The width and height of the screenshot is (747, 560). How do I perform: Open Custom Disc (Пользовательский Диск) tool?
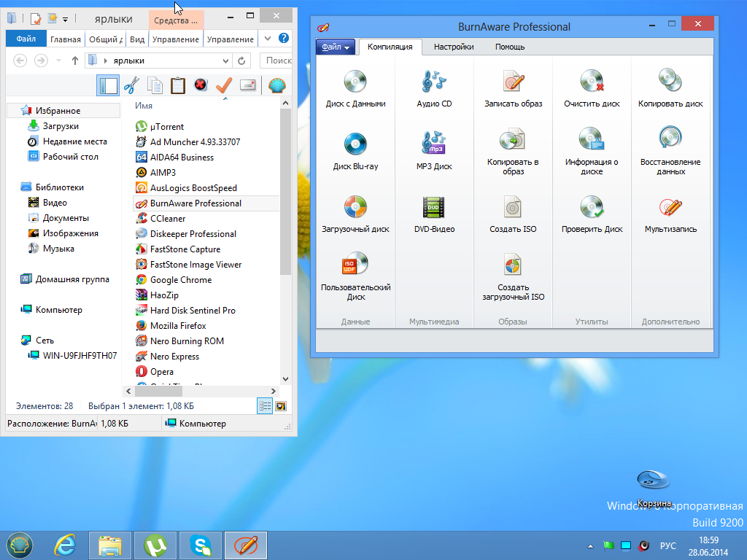pos(355,276)
